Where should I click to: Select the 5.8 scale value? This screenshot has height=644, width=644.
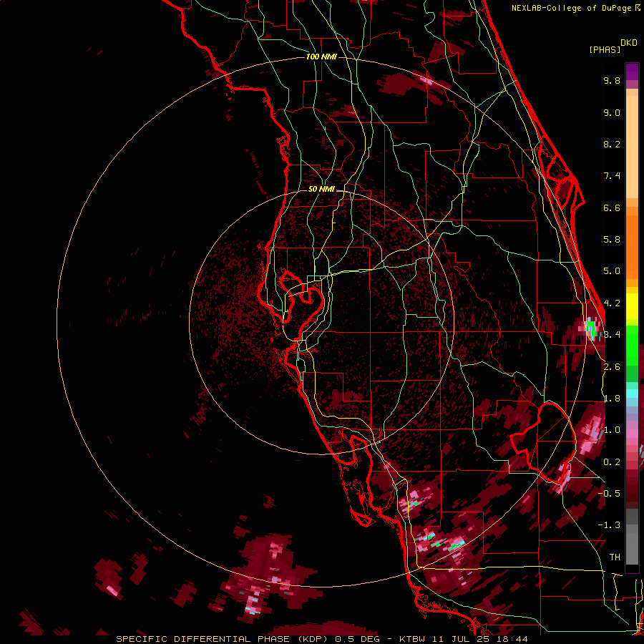tap(612, 240)
